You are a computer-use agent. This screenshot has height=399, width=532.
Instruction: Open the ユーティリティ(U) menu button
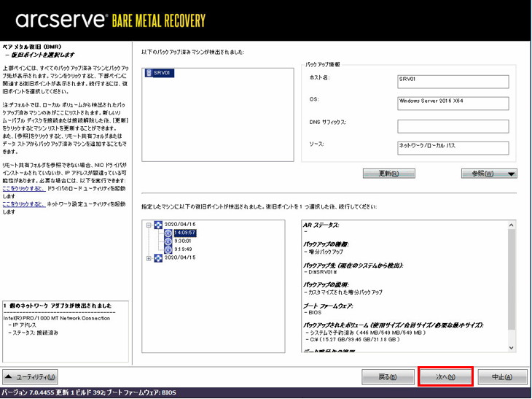pyautogui.click(x=30, y=377)
